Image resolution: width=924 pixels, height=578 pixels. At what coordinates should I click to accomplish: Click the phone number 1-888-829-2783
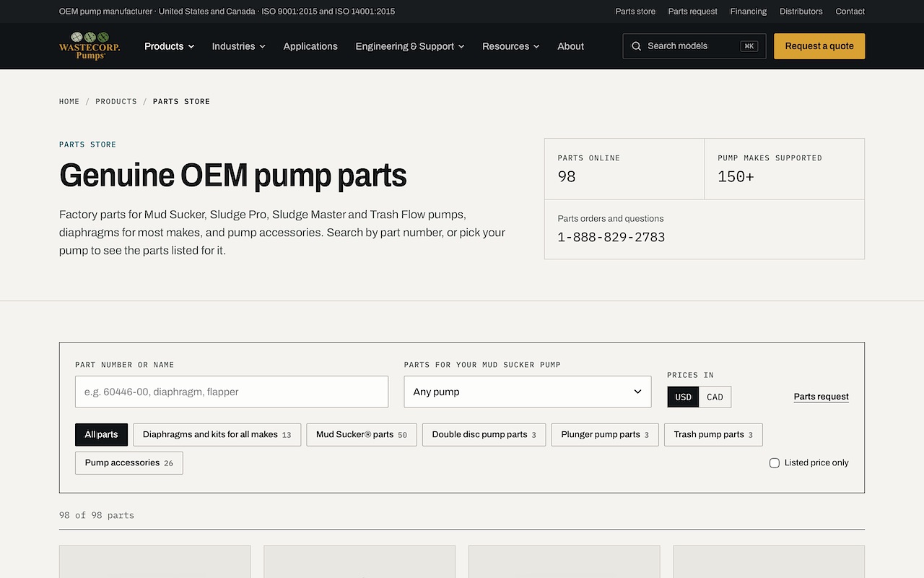point(611,237)
